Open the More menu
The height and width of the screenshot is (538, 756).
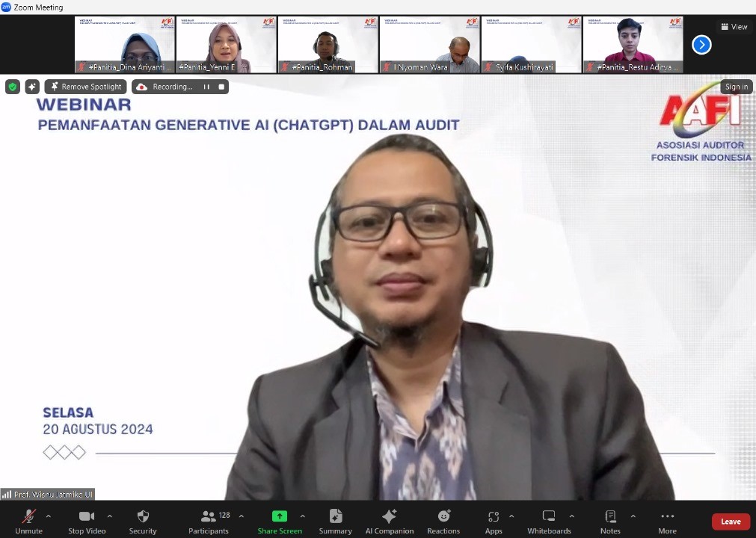point(667,516)
